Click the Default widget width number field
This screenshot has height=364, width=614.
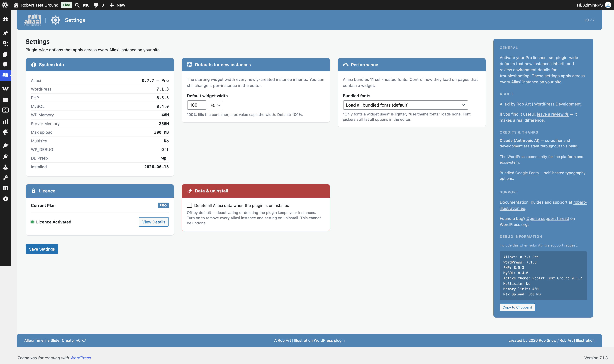point(196,105)
